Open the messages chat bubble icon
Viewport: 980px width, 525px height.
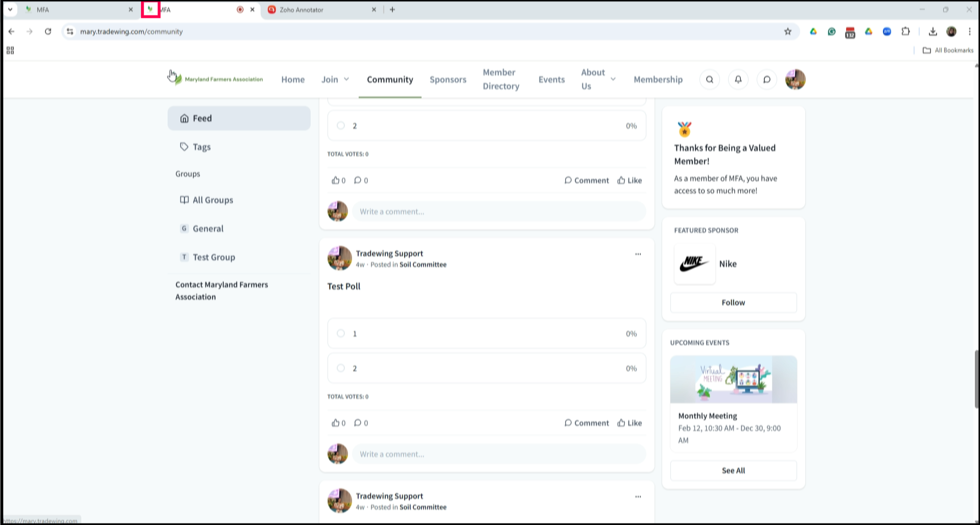click(x=766, y=80)
